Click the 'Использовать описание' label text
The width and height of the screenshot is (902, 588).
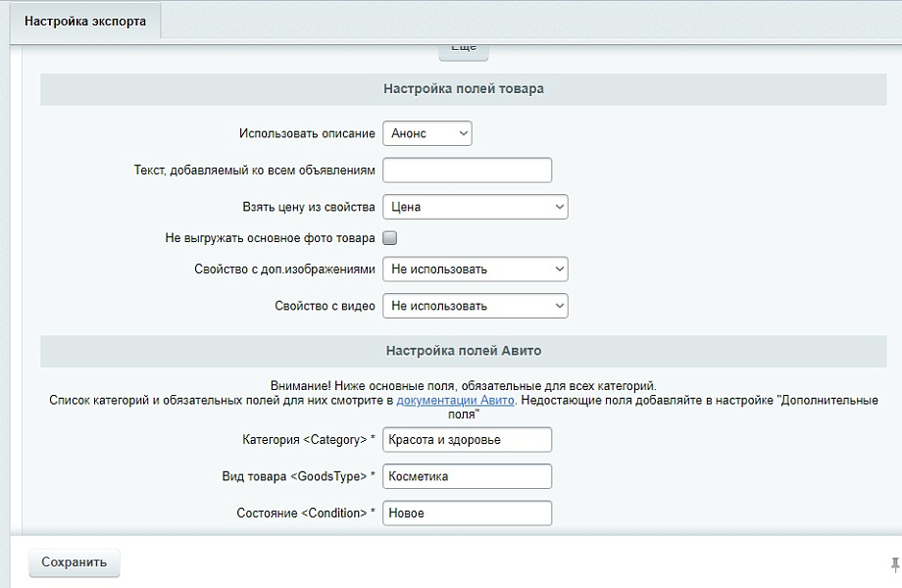(x=307, y=133)
